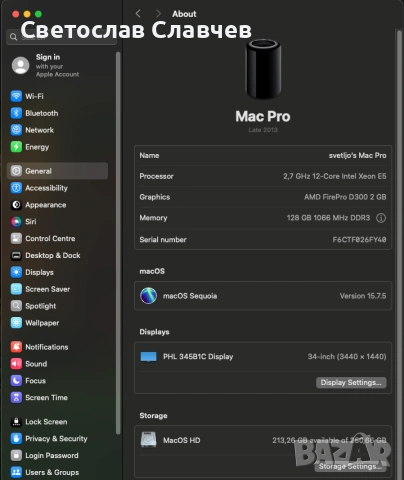The image size is (404, 480).
Task: Click the macOS Sequoia logo icon
Action: coord(148,296)
